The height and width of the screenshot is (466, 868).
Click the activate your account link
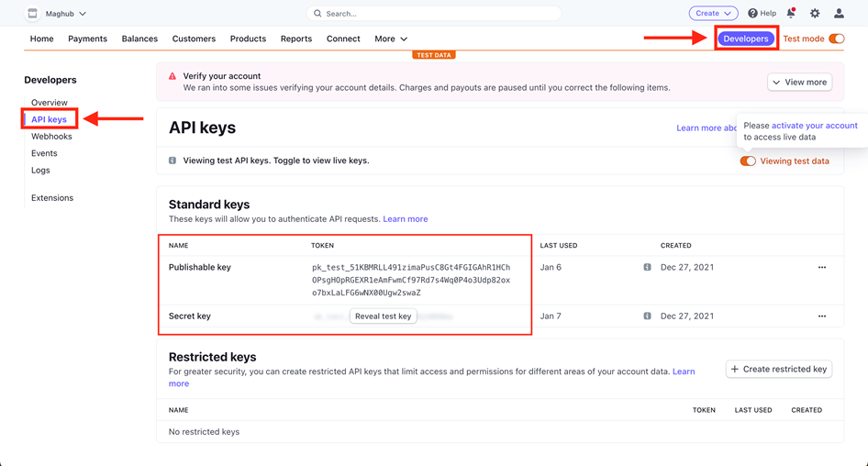[x=814, y=126]
